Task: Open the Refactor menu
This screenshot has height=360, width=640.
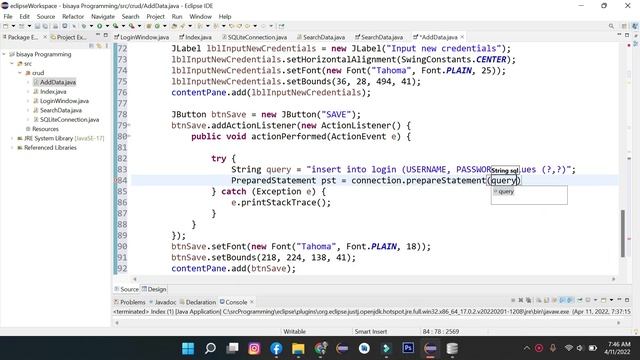Action: pyautogui.click(x=73, y=16)
